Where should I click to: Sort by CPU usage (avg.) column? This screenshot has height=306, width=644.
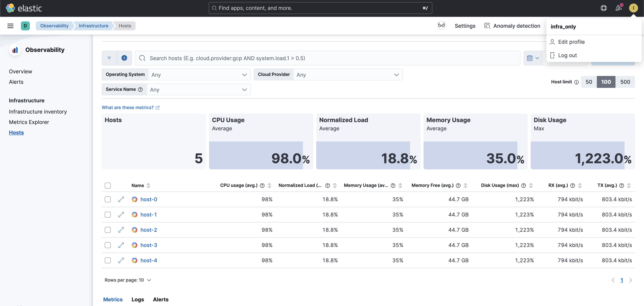click(269, 185)
